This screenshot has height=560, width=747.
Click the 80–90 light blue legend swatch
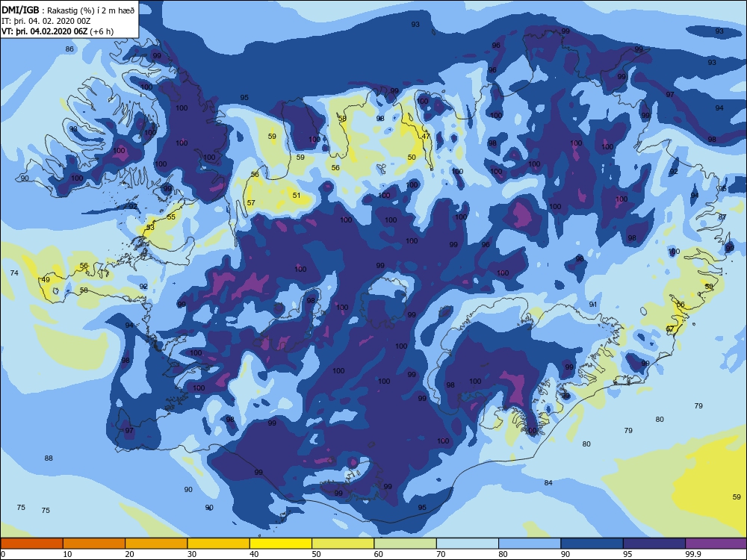coord(530,544)
